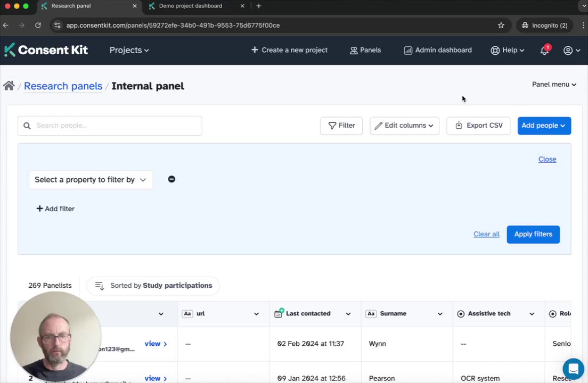
Task: Open the Panels page
Action: (365, 50)
